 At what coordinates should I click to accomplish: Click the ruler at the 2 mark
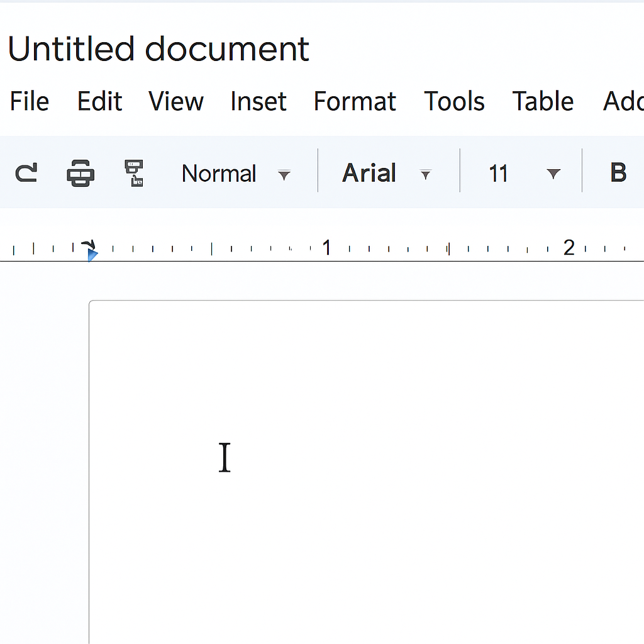569,248
